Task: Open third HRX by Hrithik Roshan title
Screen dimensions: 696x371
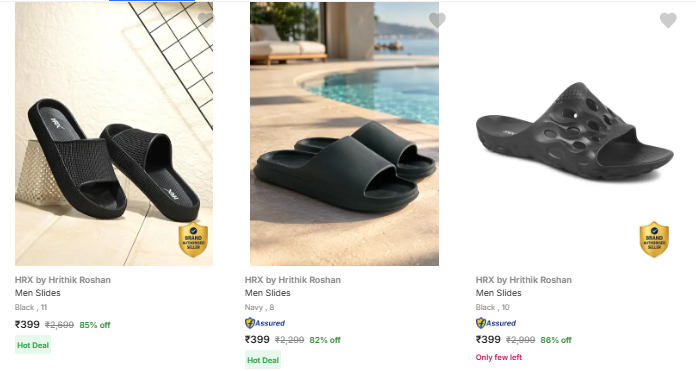Action: point(524,280)
